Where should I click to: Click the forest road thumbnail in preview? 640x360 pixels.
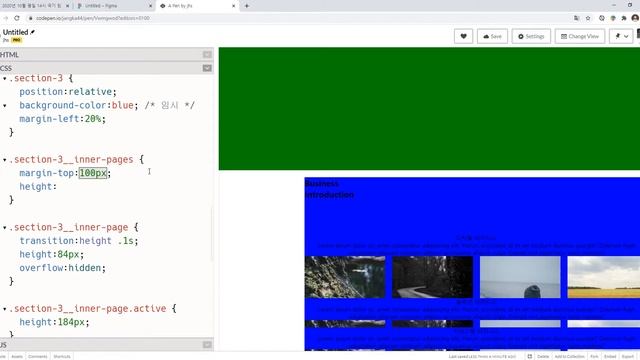[x=432, y=277]
